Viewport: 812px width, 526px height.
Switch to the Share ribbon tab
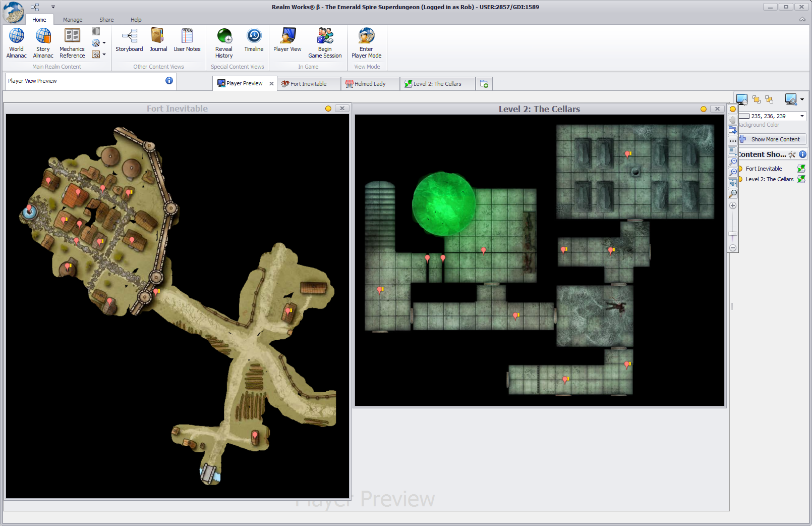pos(106,20)
